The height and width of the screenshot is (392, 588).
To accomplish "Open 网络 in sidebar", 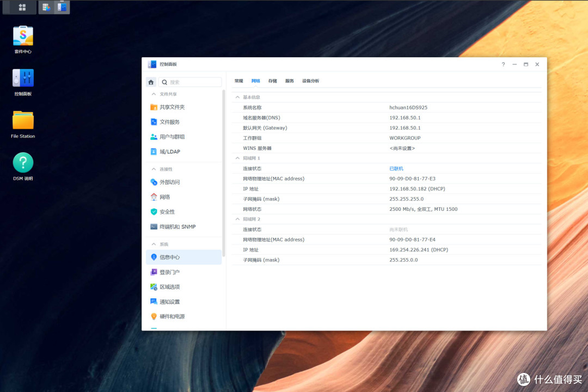I will [184, 197].
